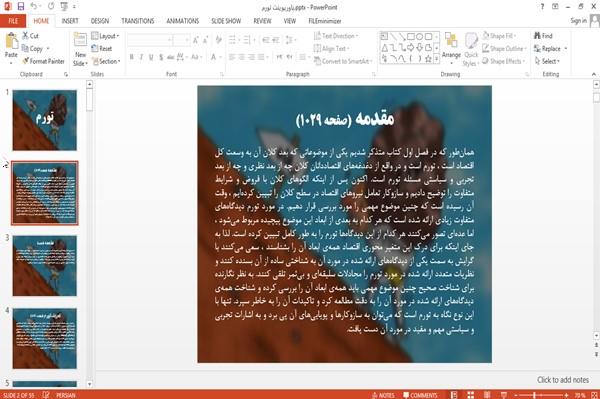Click the 'Click to add notes' area

click(562, 380)
